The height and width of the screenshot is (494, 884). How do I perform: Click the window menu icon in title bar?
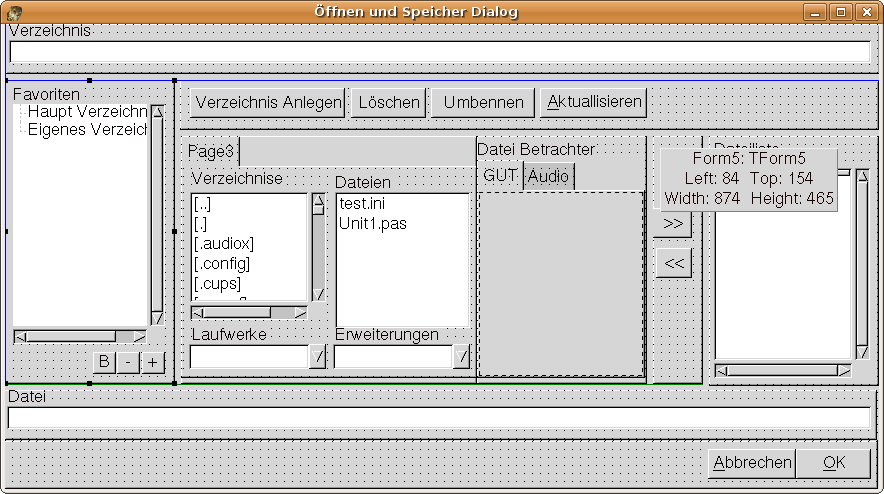(14, 12)
